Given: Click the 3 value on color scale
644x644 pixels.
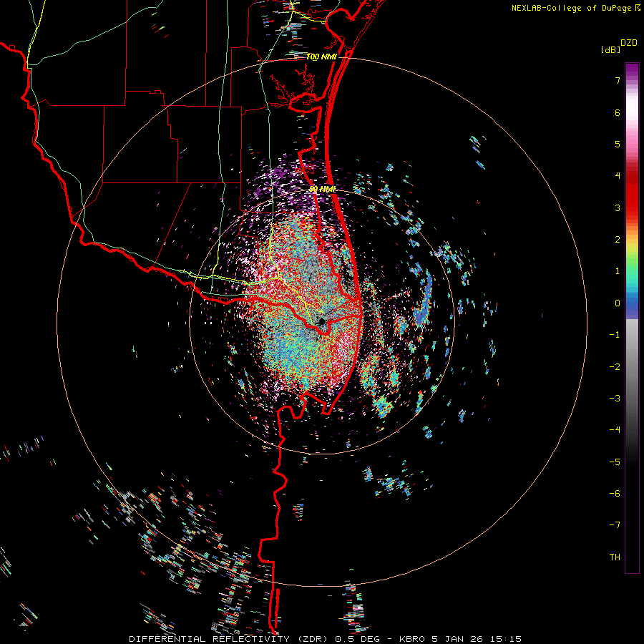Looking at the screenshot, I should pos(618,208).
